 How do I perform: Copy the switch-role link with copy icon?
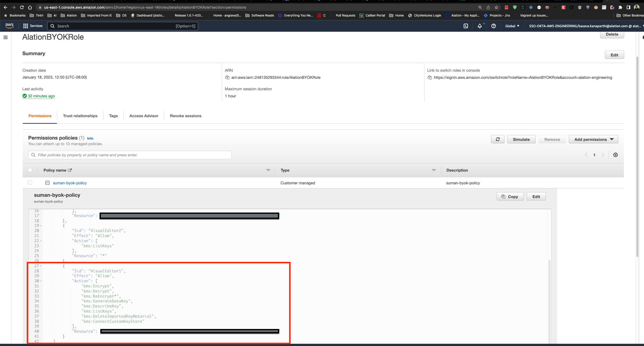click(x=430, y=77)
